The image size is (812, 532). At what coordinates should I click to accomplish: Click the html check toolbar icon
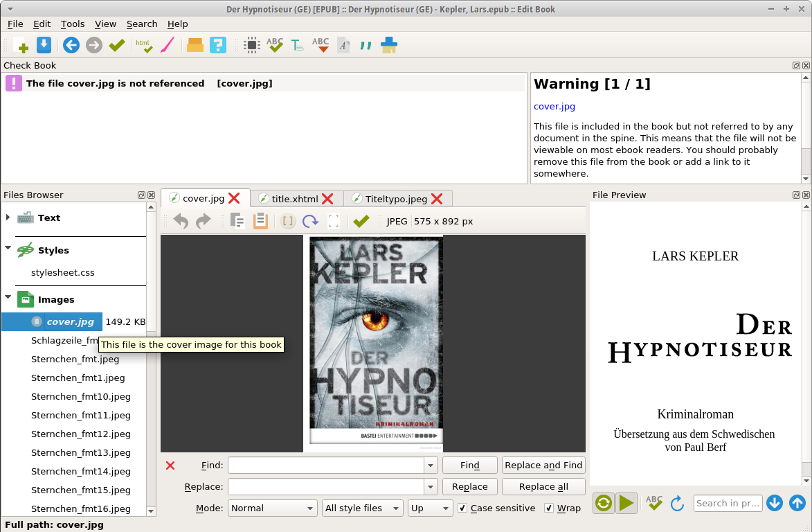[144, 46]
